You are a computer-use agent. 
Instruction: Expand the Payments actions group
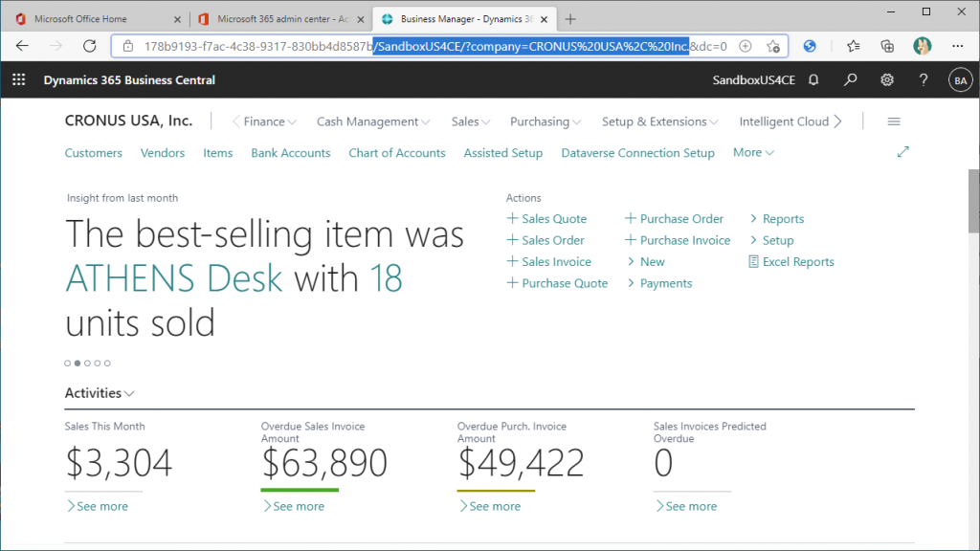659,283
